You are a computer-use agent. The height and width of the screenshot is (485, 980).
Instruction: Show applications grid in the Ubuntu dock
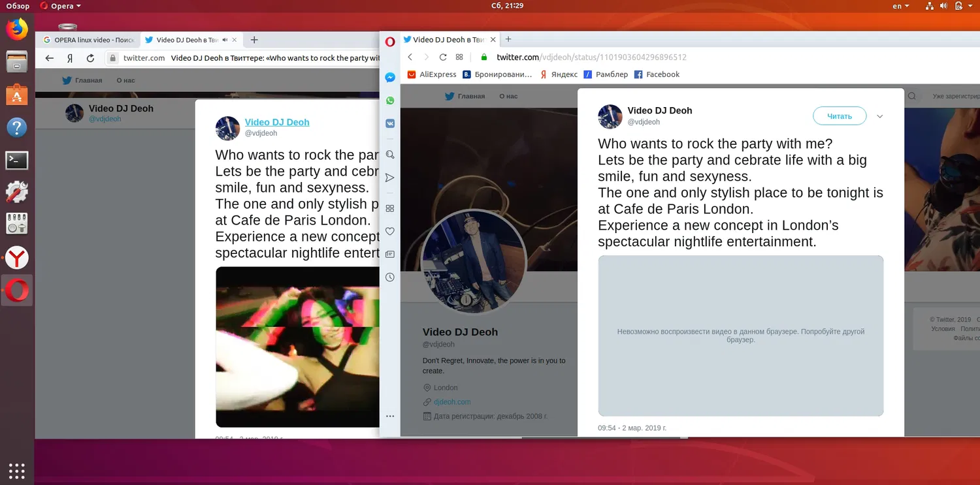[x=17, y=470]
